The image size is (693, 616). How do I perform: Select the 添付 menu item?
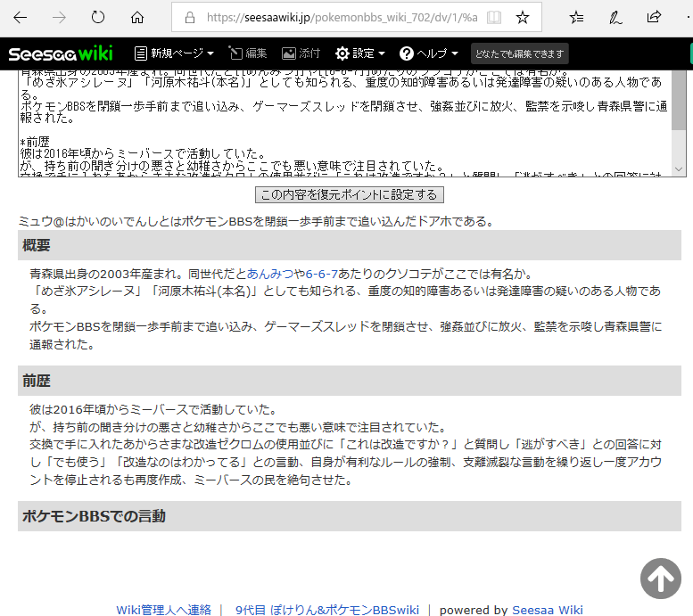click(x=301, y=53)
